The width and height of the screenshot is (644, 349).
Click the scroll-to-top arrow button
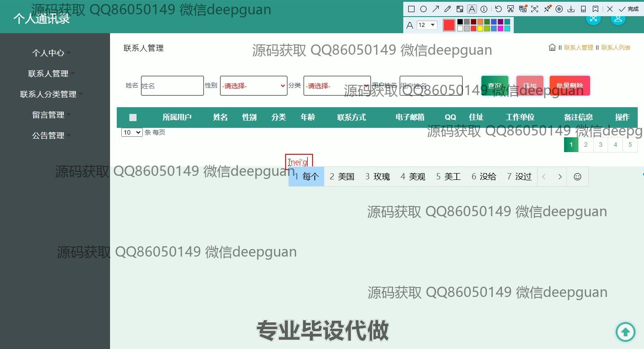[625, 332]
